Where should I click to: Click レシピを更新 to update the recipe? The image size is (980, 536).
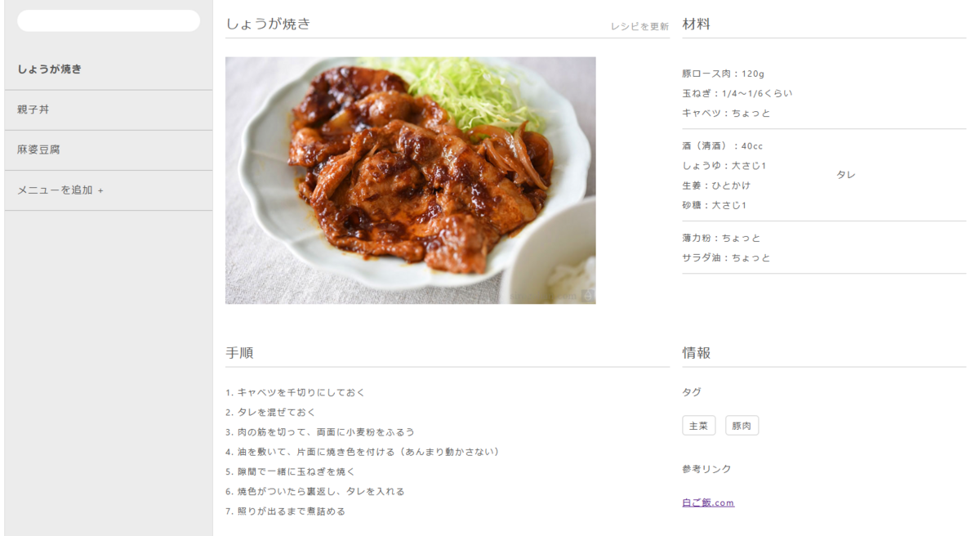639,27
